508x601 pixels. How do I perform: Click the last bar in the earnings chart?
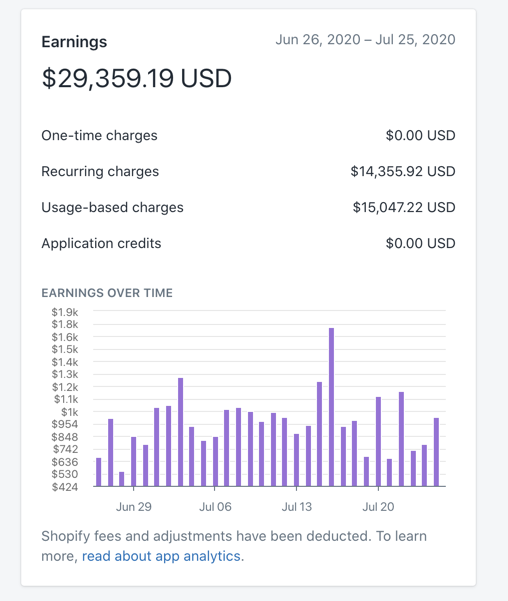tap(436, 452)
